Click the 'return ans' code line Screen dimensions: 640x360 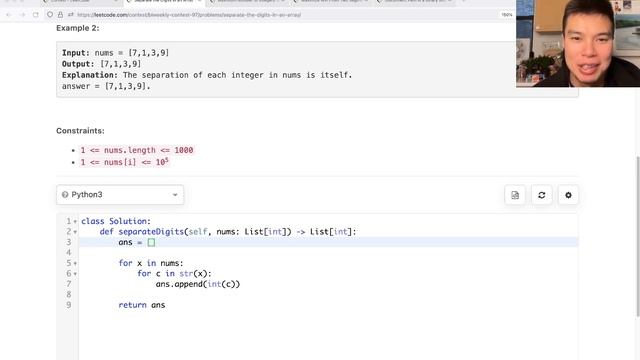coord(142,305)
